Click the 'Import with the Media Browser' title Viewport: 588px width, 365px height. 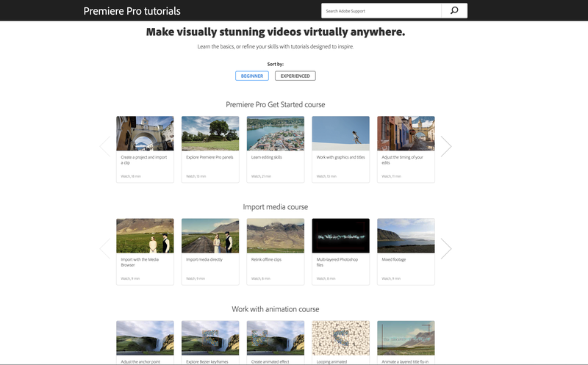(x=140, y=262)
